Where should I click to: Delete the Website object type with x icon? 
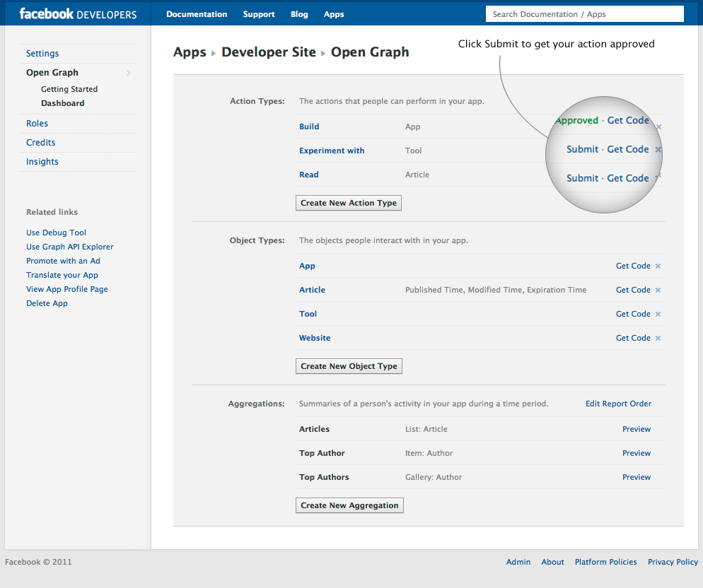658,339
